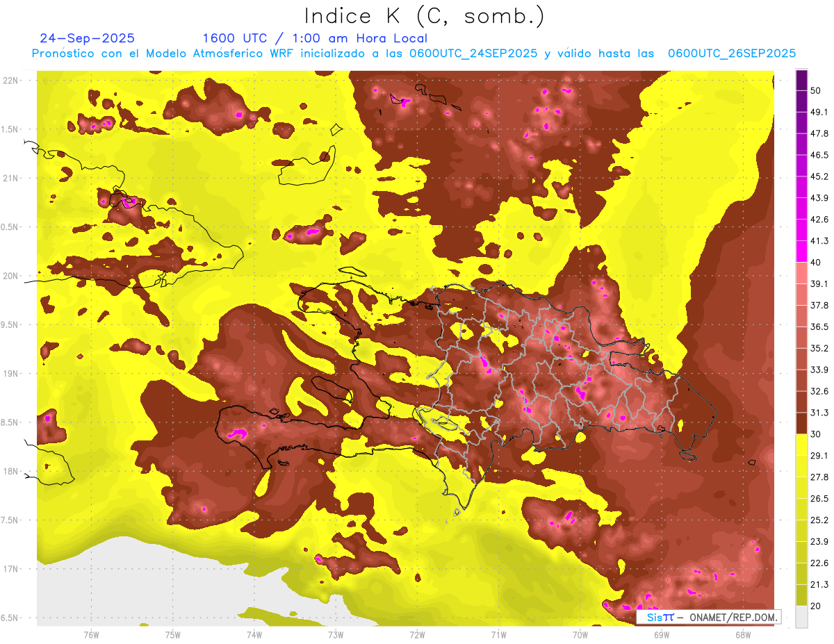Click the '33.9' colorbar value
The width and height of the screenshot is (834, 644).
[819, 370]
